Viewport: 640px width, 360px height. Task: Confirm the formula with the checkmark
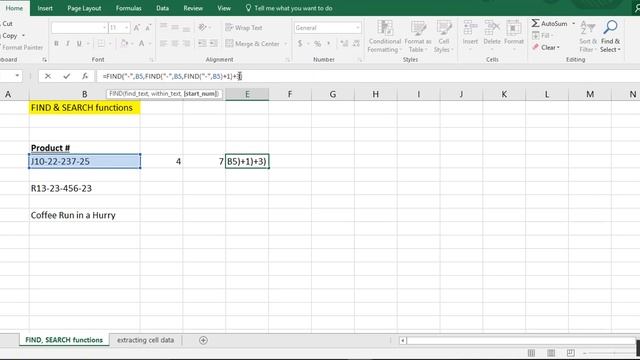click(67, 76)
